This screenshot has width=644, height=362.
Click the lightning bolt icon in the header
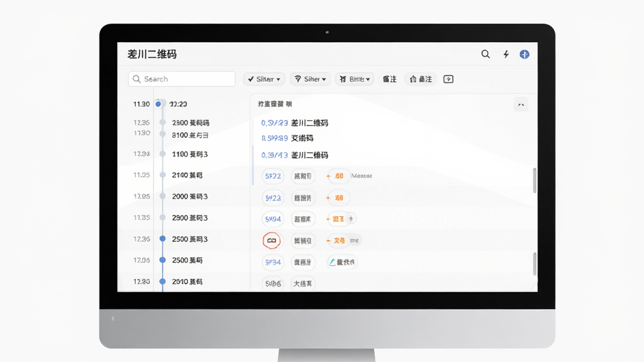click(x=506, y=54)
